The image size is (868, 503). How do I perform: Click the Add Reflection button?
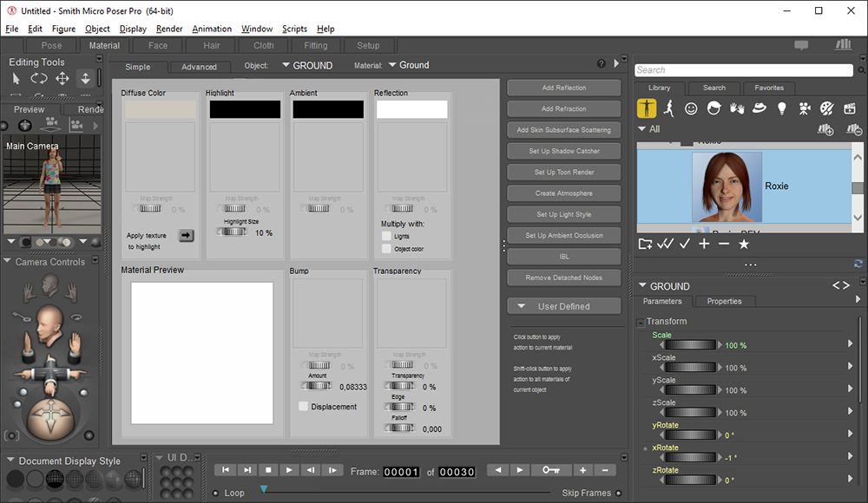(x=563, y=88)
